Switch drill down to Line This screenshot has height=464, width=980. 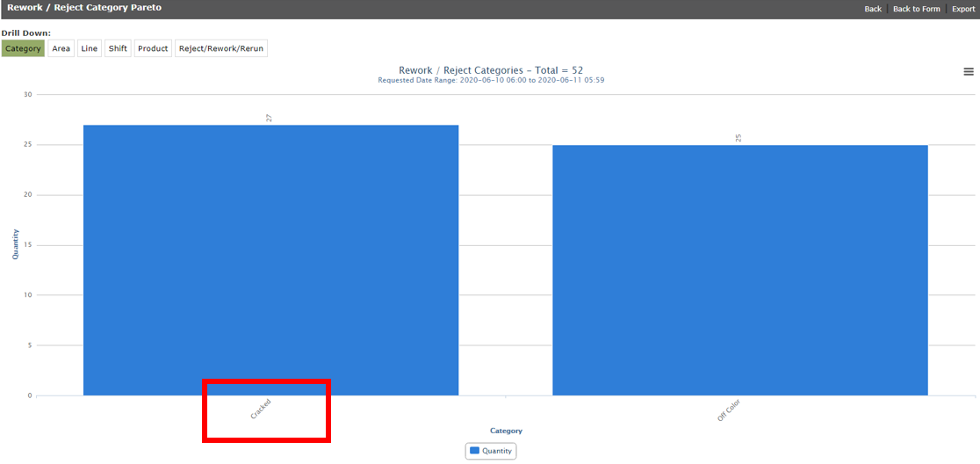(90, 49)
